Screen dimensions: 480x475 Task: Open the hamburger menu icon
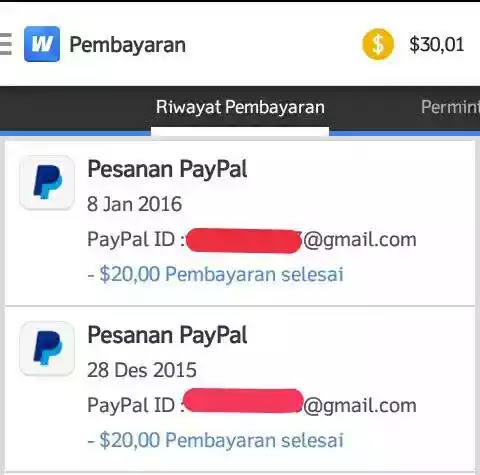pyautogui.click(x=6, y=44)
